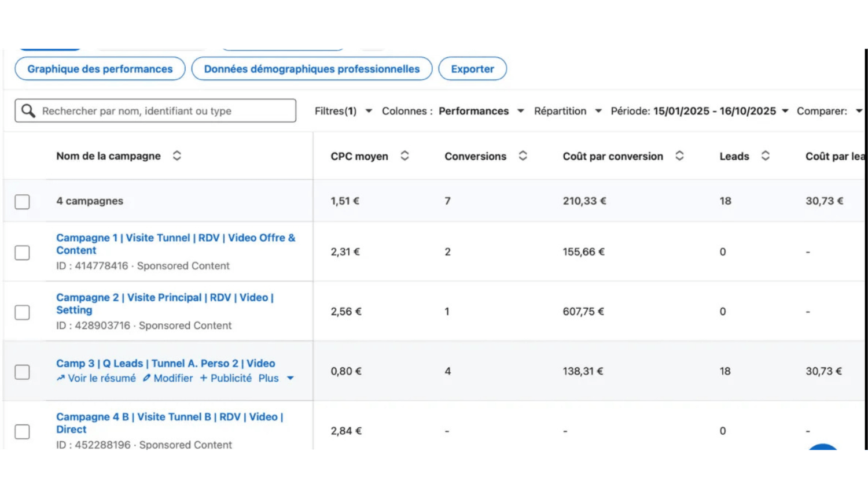The height and width of the screenshot is (488, 868).
Task: Sort by CPC moyen column icon
Action: pyautogui.click(x=404, y=156)
